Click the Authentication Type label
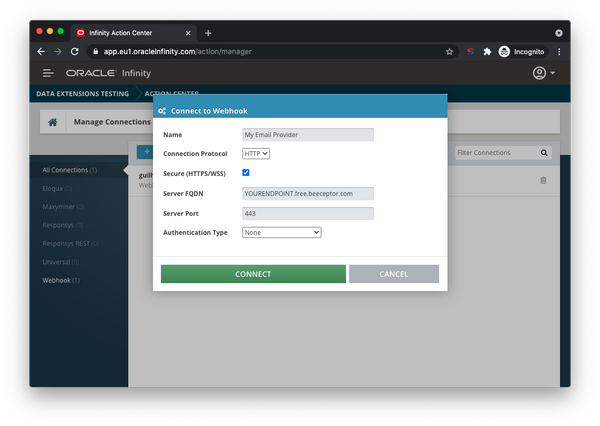This screenshot has width=600, height=426. (195, 232)
